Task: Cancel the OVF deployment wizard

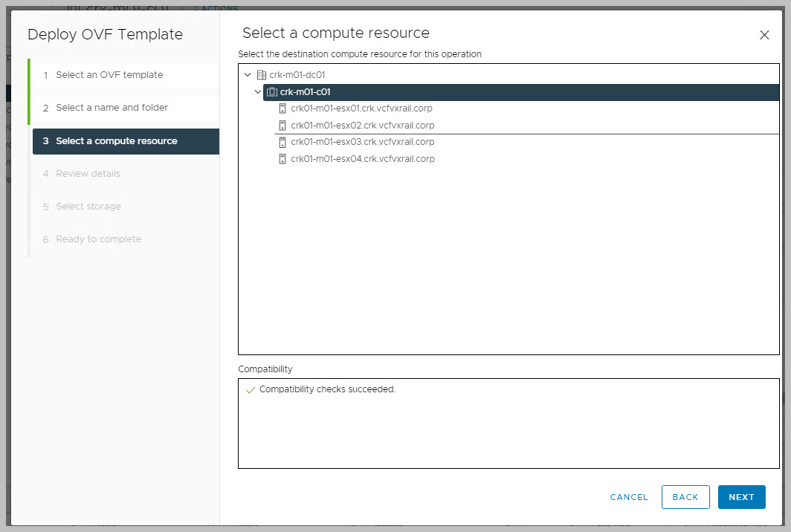Action: [629, 497]
